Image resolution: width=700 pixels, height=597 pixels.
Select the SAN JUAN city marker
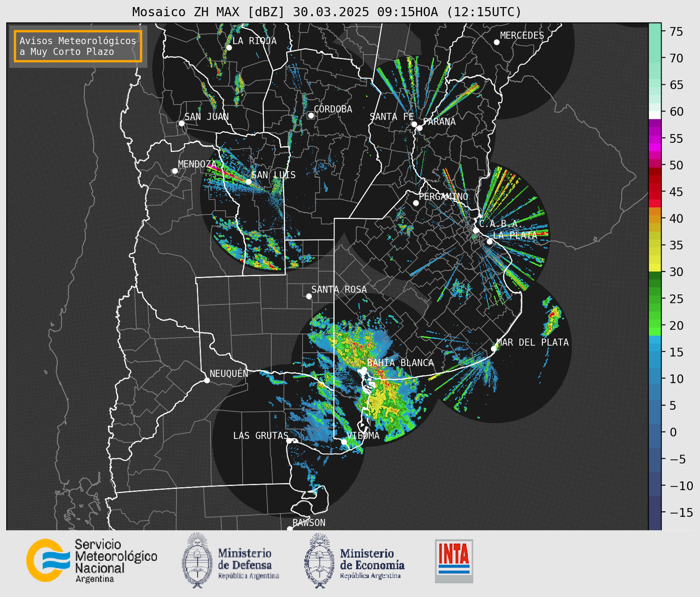click(x=181, y=123)
